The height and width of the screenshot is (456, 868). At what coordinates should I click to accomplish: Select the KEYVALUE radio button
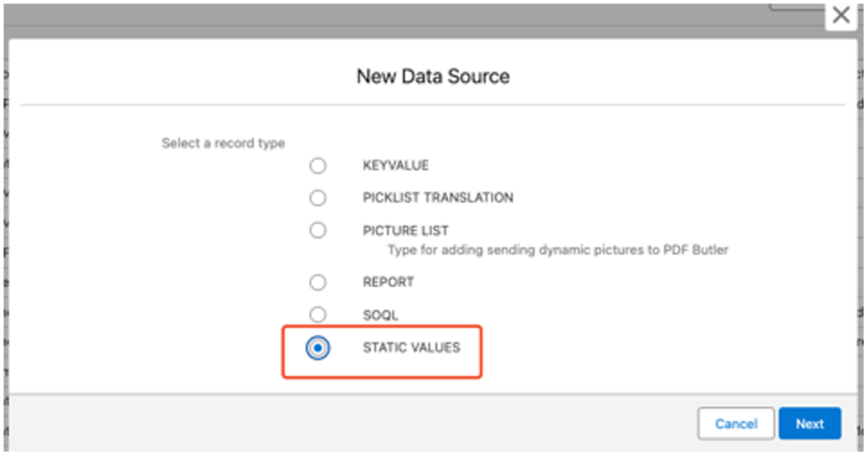(318, 165)
